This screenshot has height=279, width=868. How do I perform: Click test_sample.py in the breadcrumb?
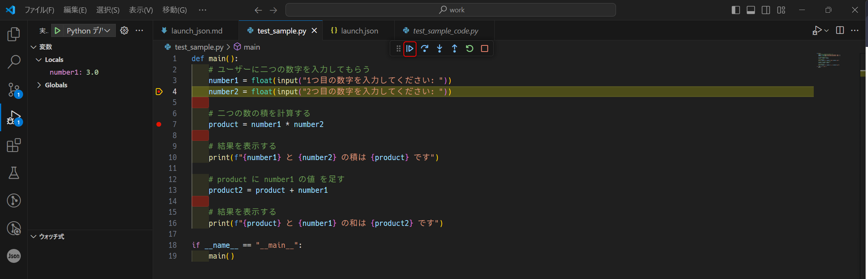coord(199,47)
